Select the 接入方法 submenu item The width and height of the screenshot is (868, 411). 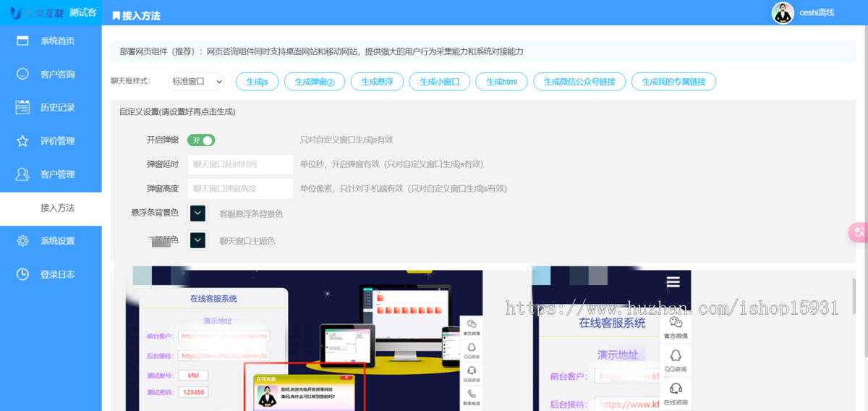tap(51, 208)
